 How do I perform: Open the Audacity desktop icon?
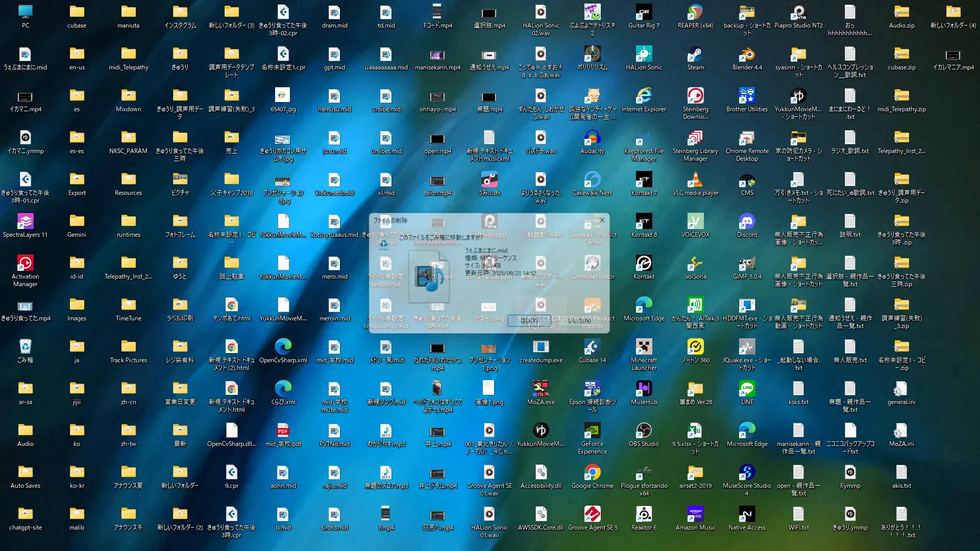[x=592, y=138]
